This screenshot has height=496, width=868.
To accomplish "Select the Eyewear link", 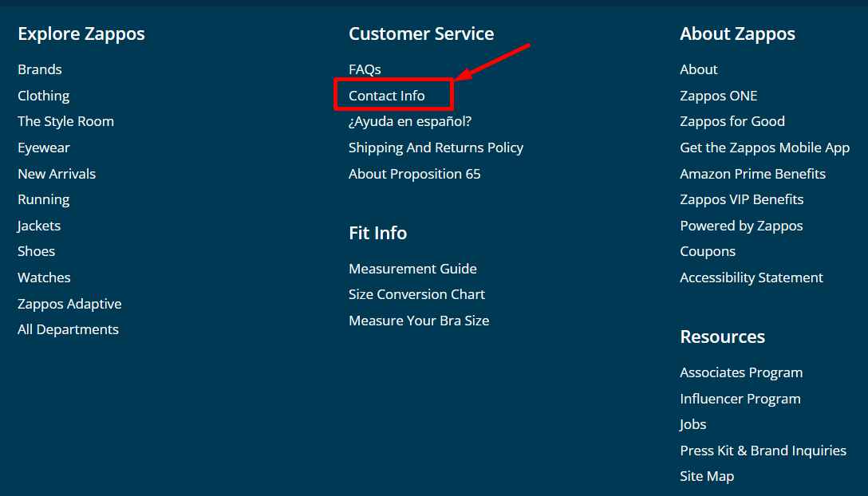I will pyautogui.click(x=44, y=148).
